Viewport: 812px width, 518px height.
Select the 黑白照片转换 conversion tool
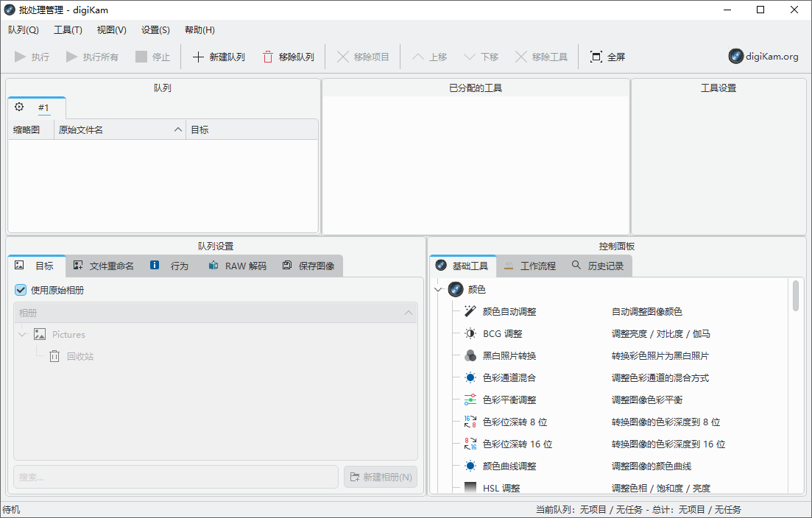[509, 355]
